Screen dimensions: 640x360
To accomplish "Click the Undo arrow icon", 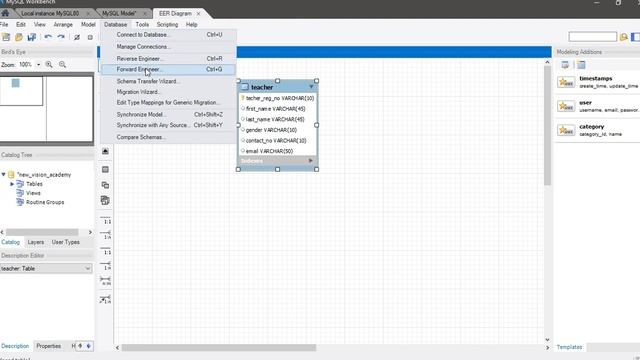I will 48,38.
